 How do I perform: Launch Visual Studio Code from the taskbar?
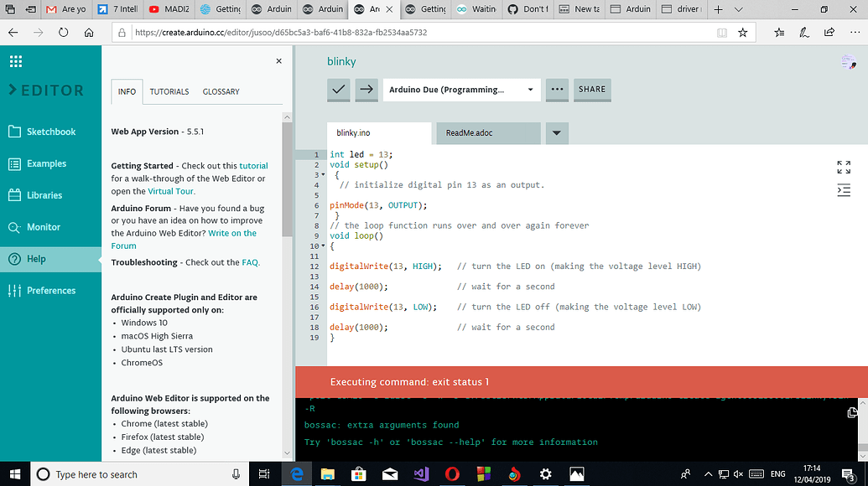tap(421, 473)
